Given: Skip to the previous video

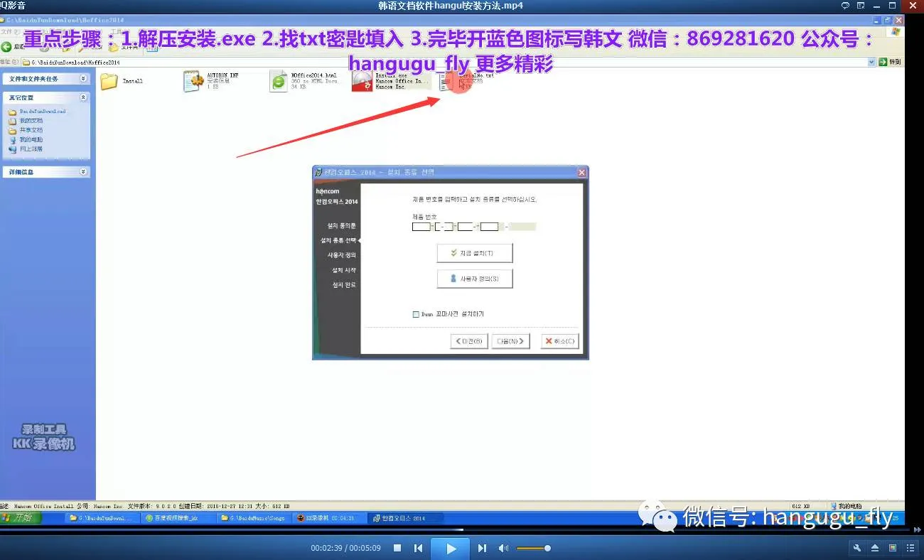Looking at the screenshot, I should [419, 548].
